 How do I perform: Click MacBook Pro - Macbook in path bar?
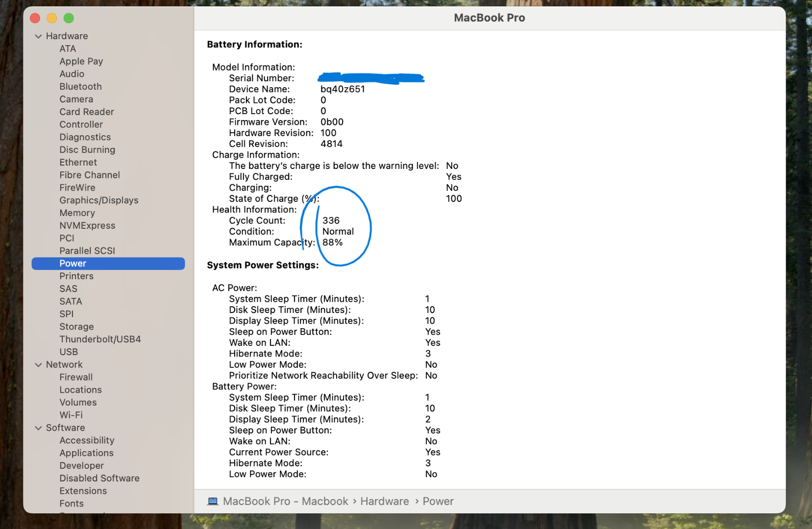(286, 501)
